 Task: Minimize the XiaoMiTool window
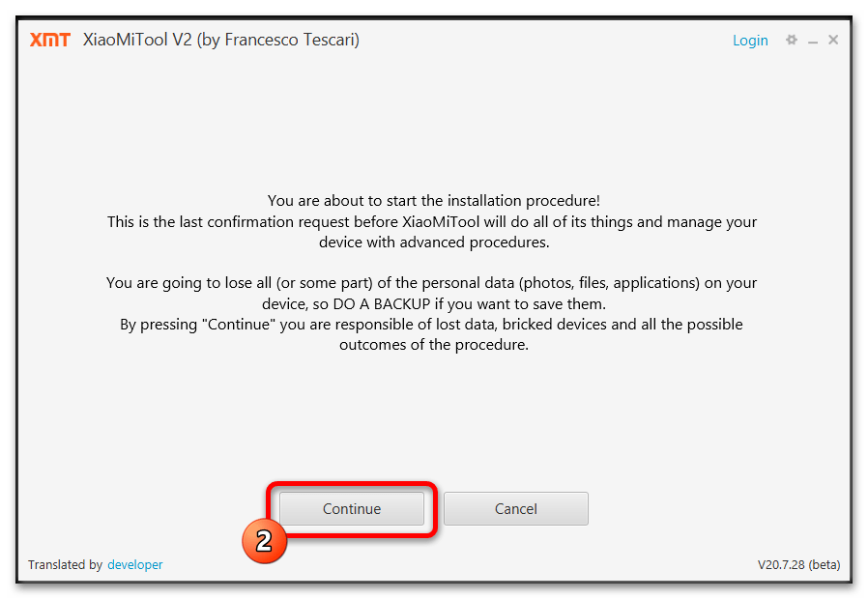pyautogui.click(x=813, y=42)
